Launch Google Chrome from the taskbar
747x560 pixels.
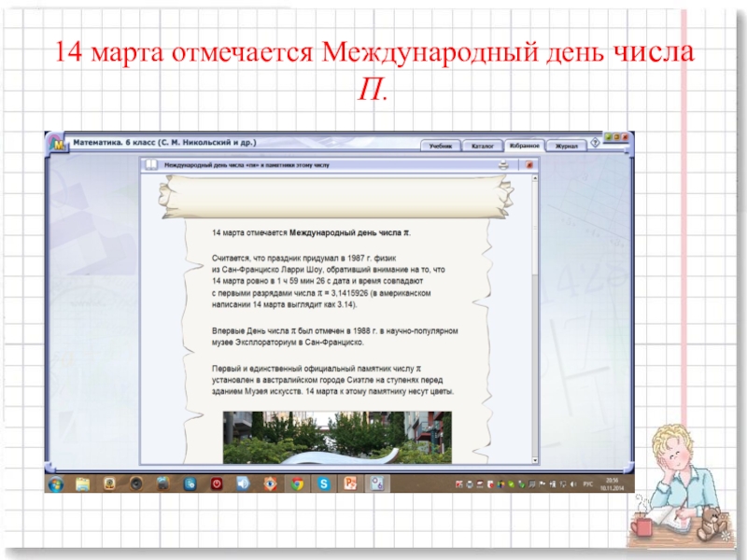tap(297, 483)
